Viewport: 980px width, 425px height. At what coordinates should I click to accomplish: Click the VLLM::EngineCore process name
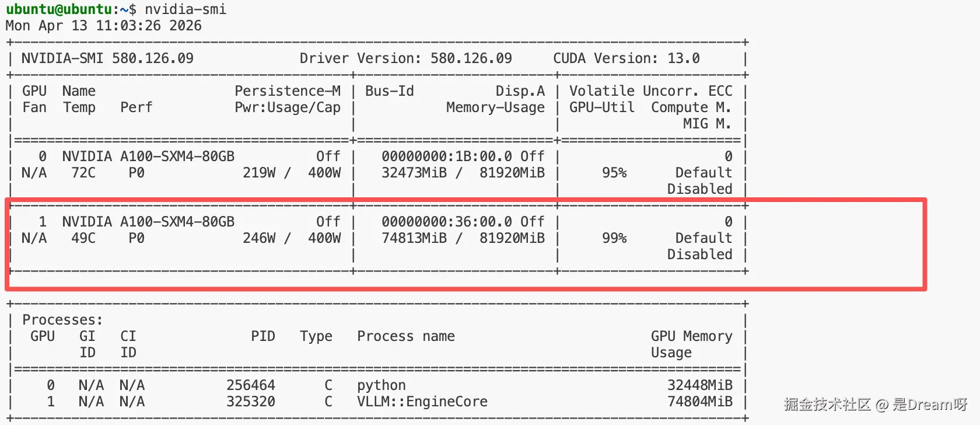click(422, 402)
